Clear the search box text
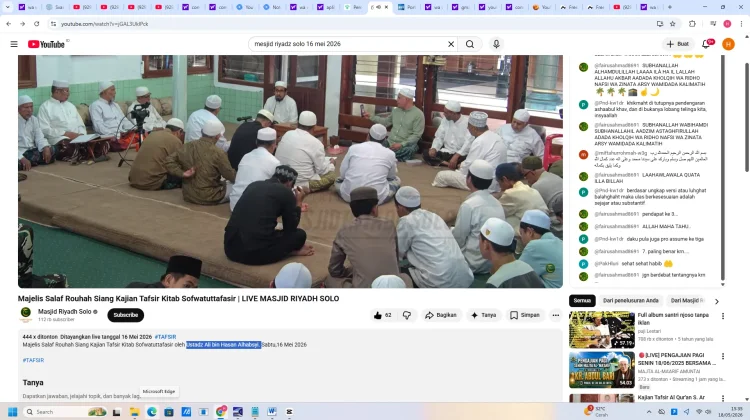This screenshot has height=420, width=750. pyautogui.click(x=451, y=44)
